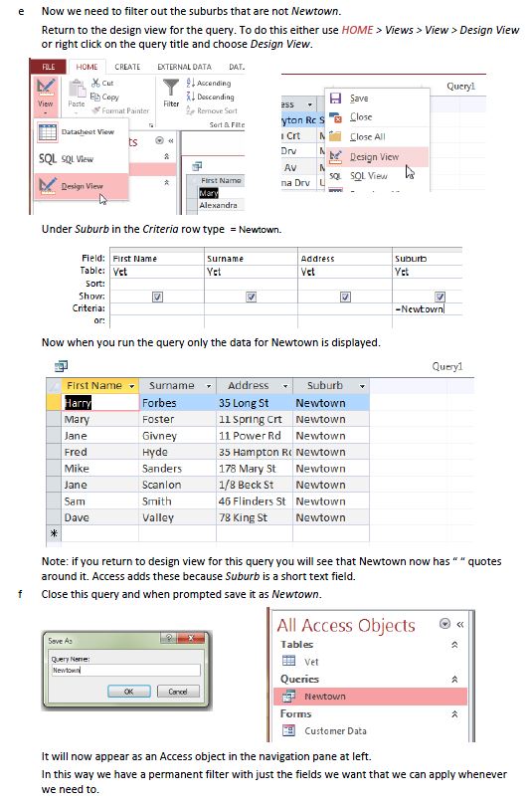Click the 178 Mary St address cell
532x802 pixels.
[254, 469]
